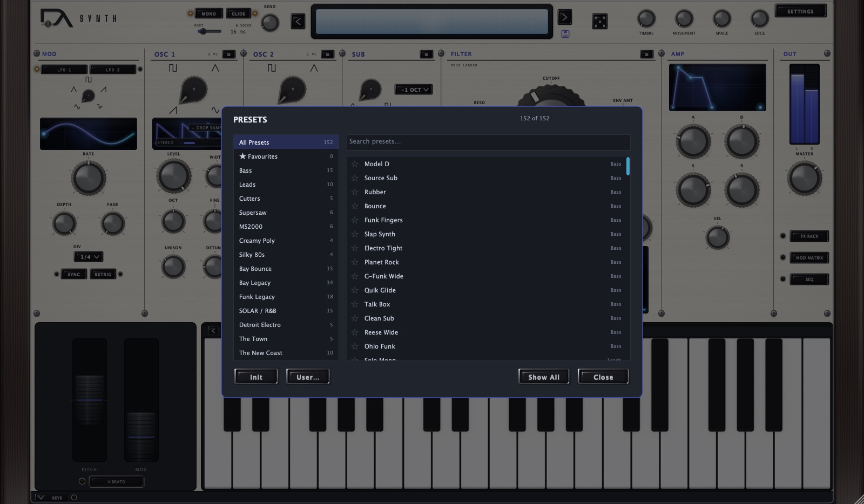This screenshot has width=864, height=504.
Task: Go to previous preset arrow
Action: [x=298, y=22]
